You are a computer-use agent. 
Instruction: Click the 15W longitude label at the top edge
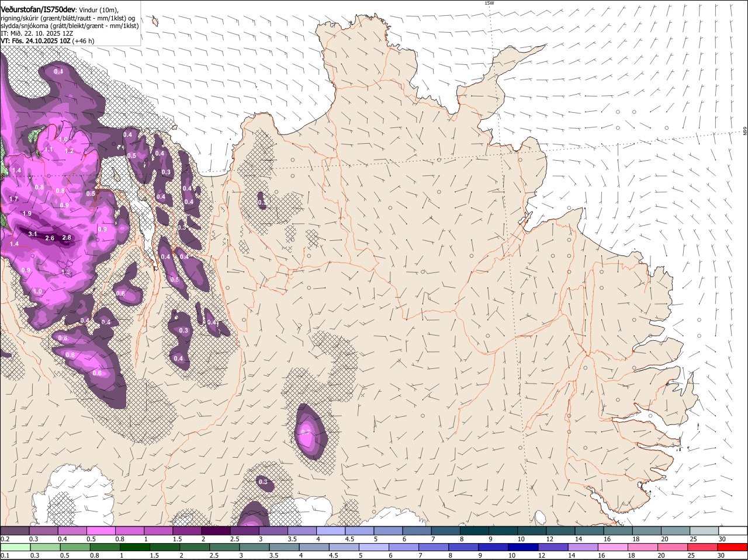coord(489,3)
